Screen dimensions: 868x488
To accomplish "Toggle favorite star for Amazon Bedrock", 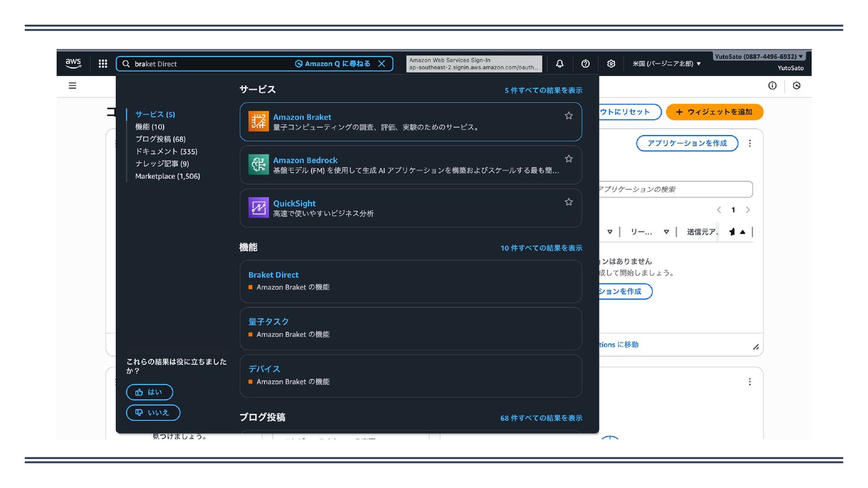I will [x=569, y=159].
